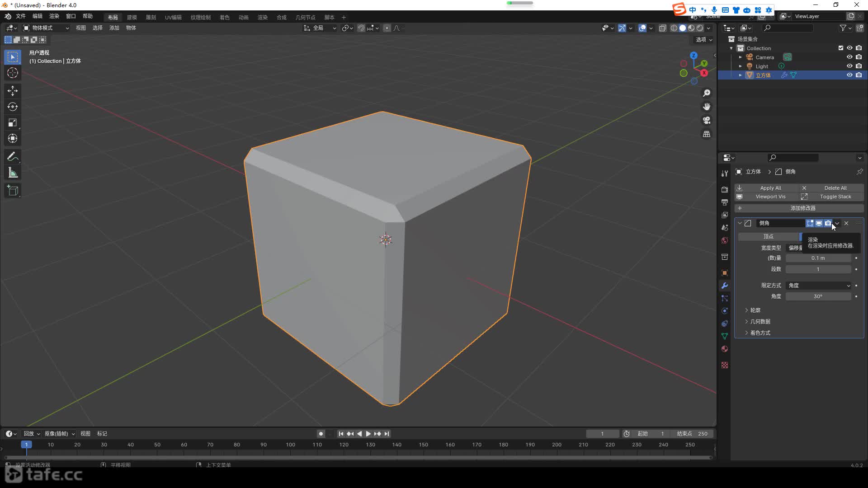Toggle pin on the properties editor
This screenshot has height=488, width=868.
pos(859,172)
